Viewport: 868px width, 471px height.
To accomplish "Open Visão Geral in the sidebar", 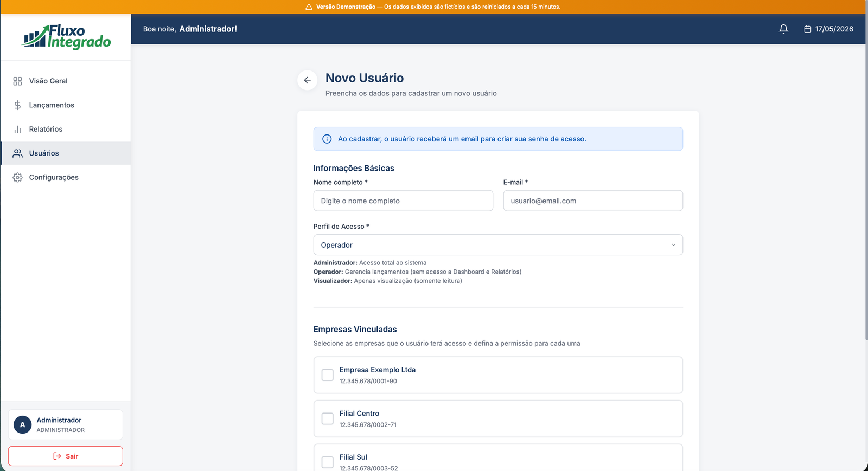I will click(66, 81).
